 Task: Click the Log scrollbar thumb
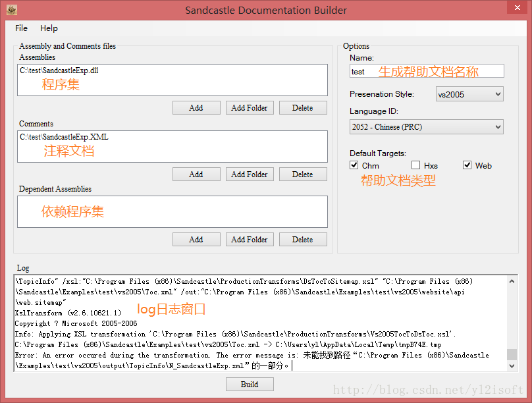(x=512, y=354)
